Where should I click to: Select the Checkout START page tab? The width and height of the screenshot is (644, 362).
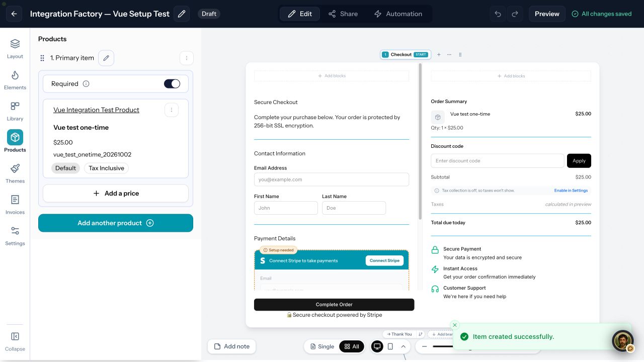[405, 54]
